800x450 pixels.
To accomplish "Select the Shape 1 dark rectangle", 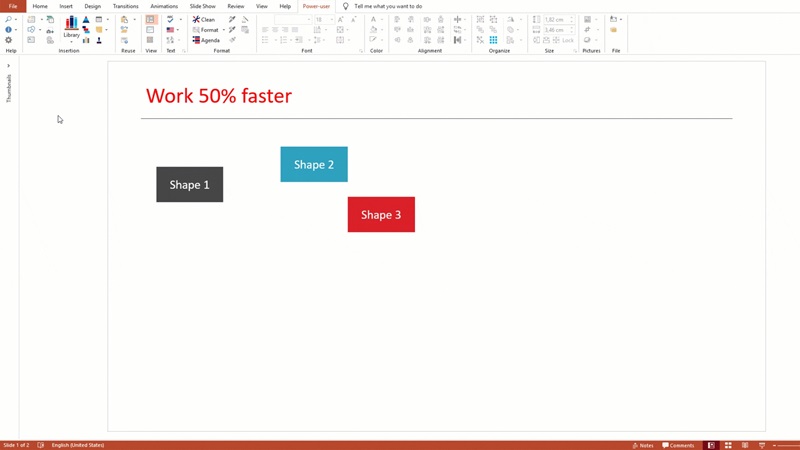I will pyautogui.click(x=190, y=184).
